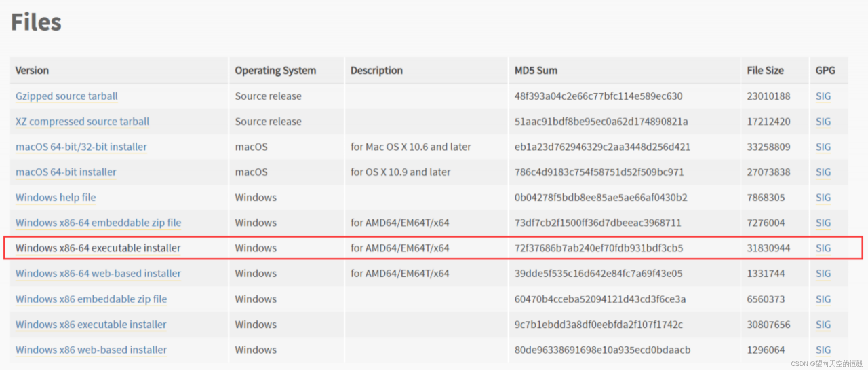Image resolution: width=868 pixels, height=370 pixels.
Task: Open Windows x86 web-based installer link
Action: [x=91, y=350]
